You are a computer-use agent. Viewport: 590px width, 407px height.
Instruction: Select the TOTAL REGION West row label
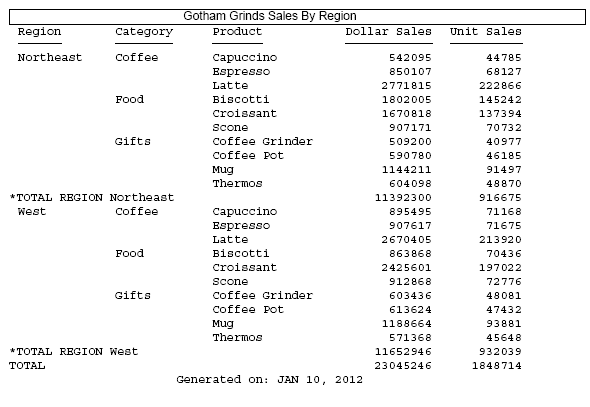tap(74, 351)
